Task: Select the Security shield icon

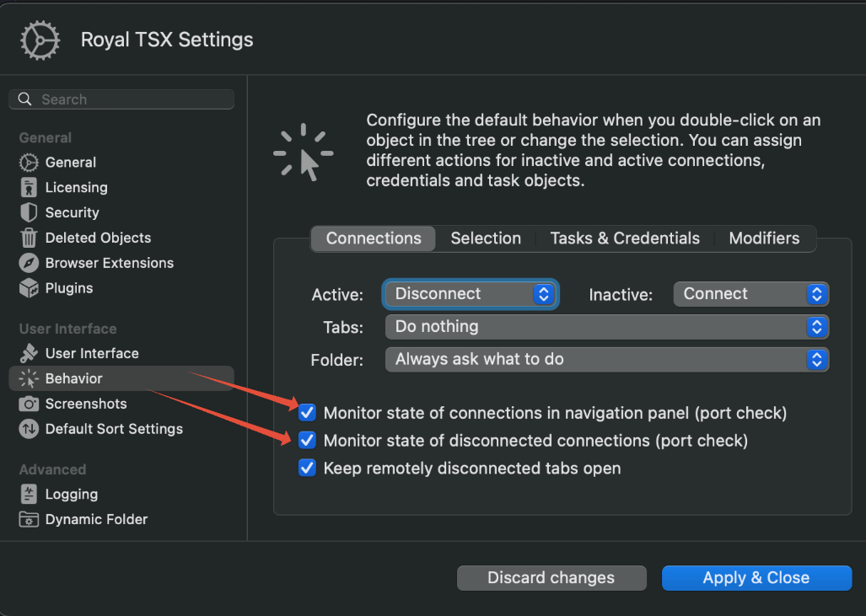Action: point(29,212)
